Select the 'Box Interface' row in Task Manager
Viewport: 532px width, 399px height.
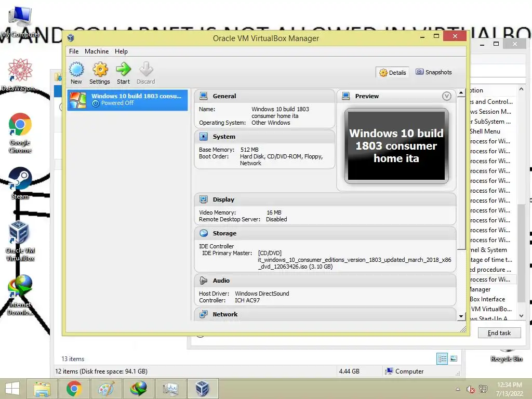[x=493, y=299]
